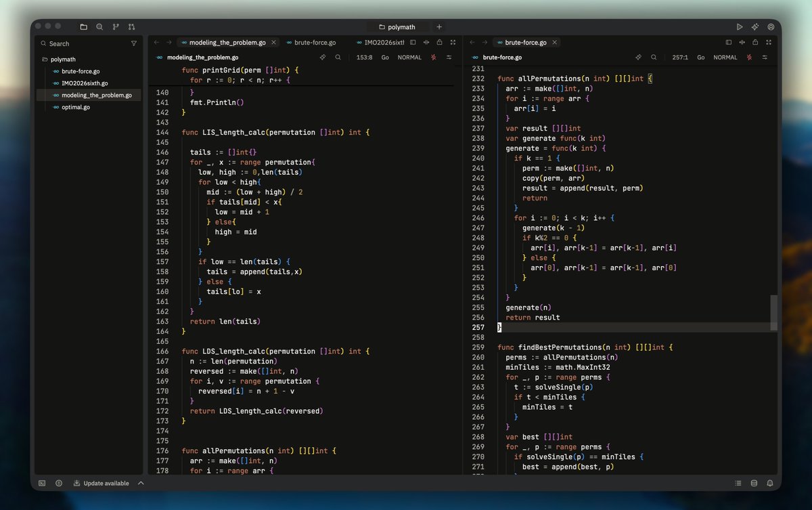812x510 pixels.
Task: Open IMO2026sixth.go in the file tree
Action: [x=89, y=83]
